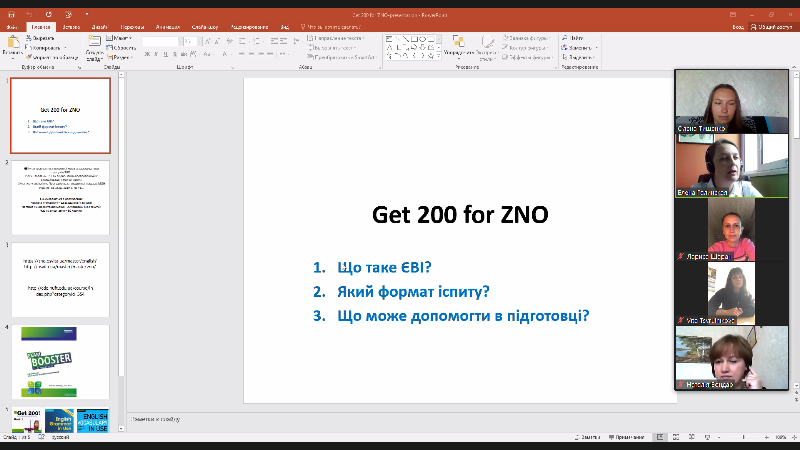Click 'Заметки к слайду' notes pane
Viewport: 800px width, 450px height.
click(156, 419)
